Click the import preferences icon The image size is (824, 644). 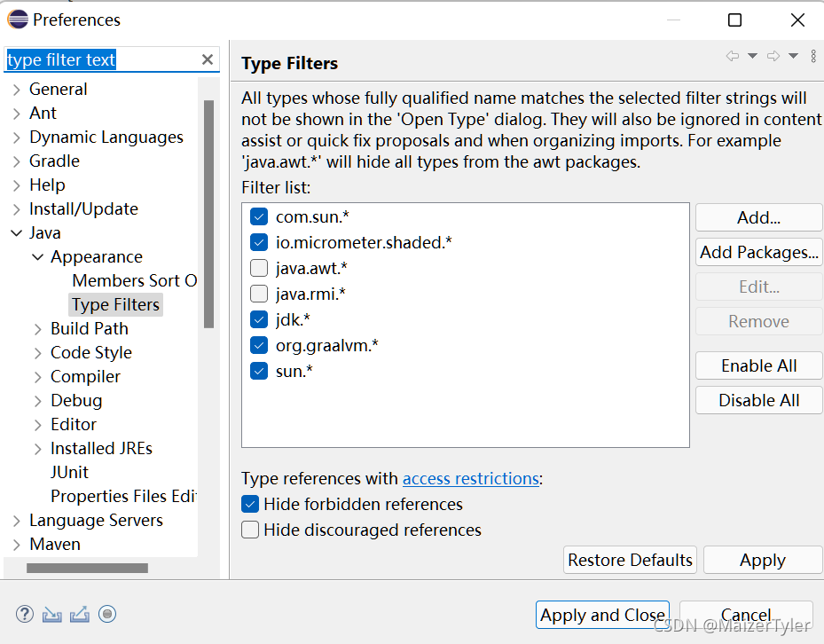[x=51, y=614]
